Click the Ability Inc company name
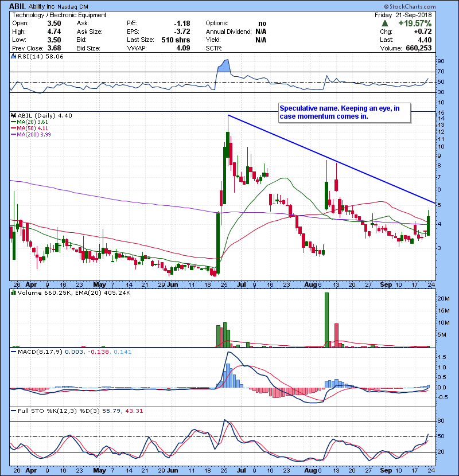This screenshot has width=459, height=476. (41, 6)
